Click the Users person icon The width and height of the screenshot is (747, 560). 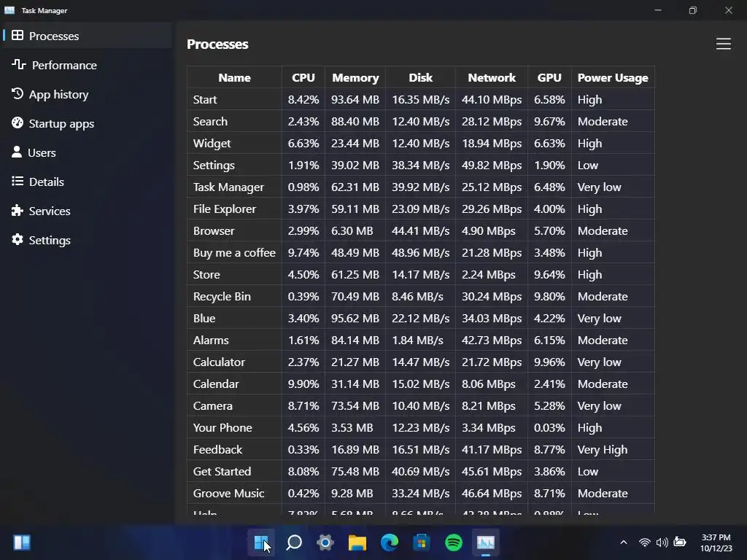[17, 152]
